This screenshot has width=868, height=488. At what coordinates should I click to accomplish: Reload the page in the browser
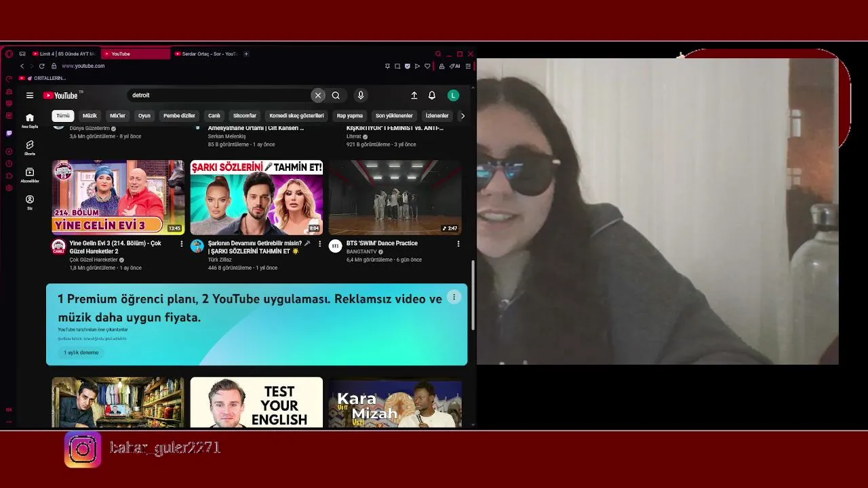[41, 66]
